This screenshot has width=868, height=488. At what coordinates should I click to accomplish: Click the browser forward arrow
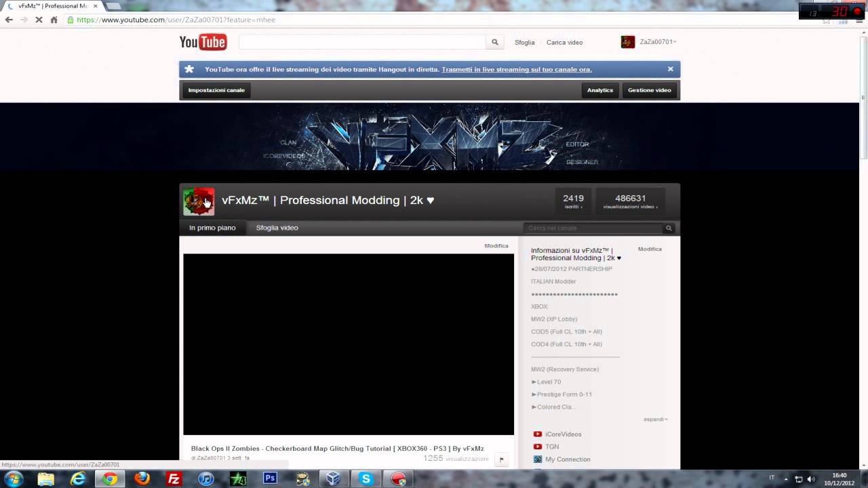(24, 20)
